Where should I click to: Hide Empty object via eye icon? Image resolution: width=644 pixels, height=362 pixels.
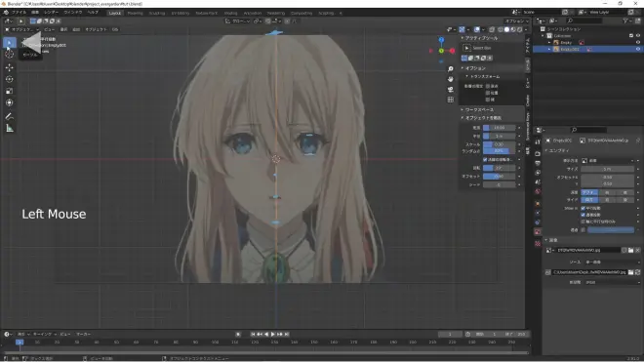click(638, 42)
